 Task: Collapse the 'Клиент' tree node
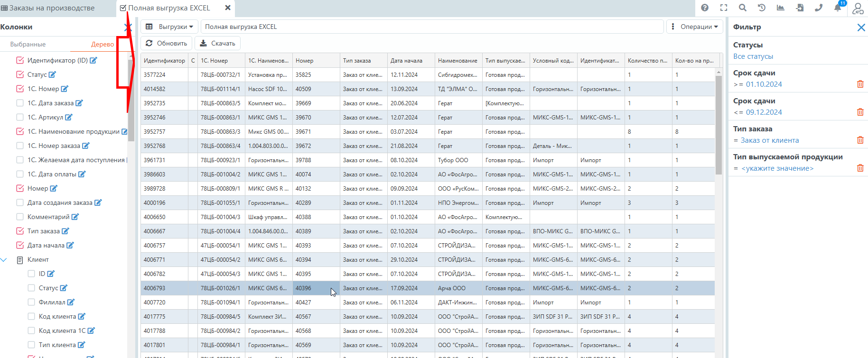[4, 259]
